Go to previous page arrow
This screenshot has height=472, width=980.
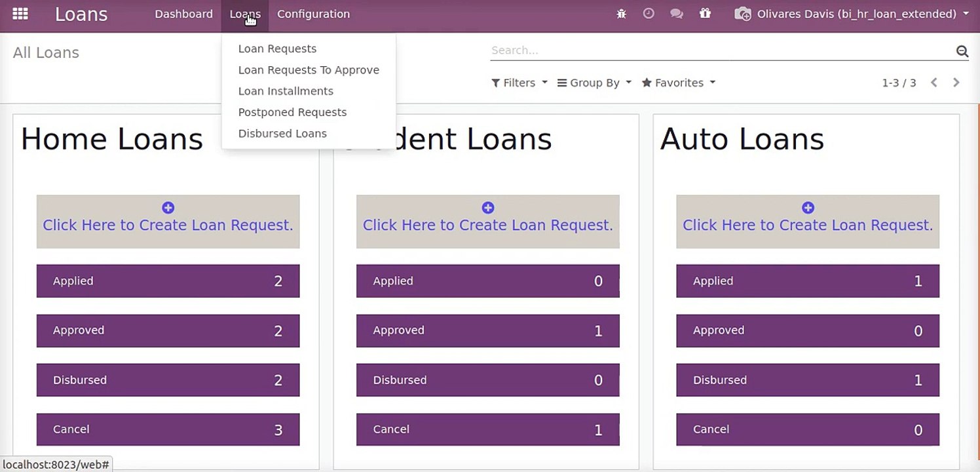(934, 83)
